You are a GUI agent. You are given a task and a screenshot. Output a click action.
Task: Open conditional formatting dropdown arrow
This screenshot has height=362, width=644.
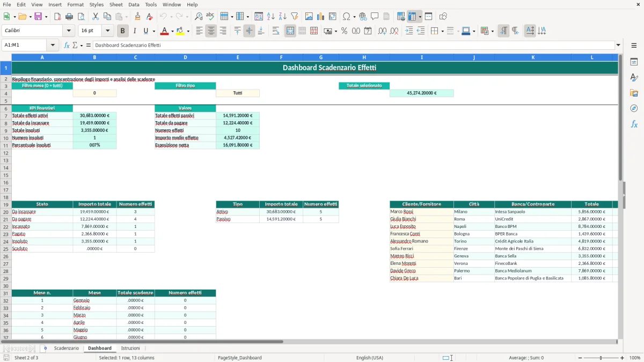(x=492, y=31)
